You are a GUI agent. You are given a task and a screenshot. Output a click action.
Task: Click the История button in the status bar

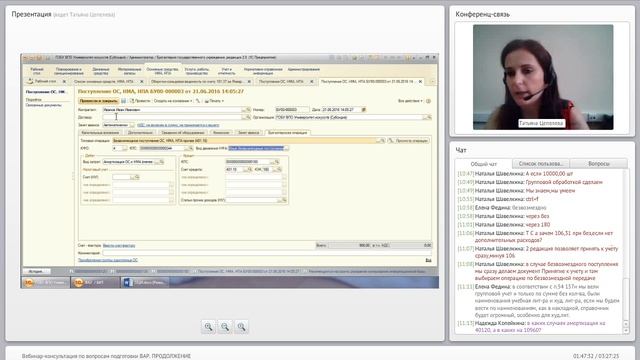(36, 271)
